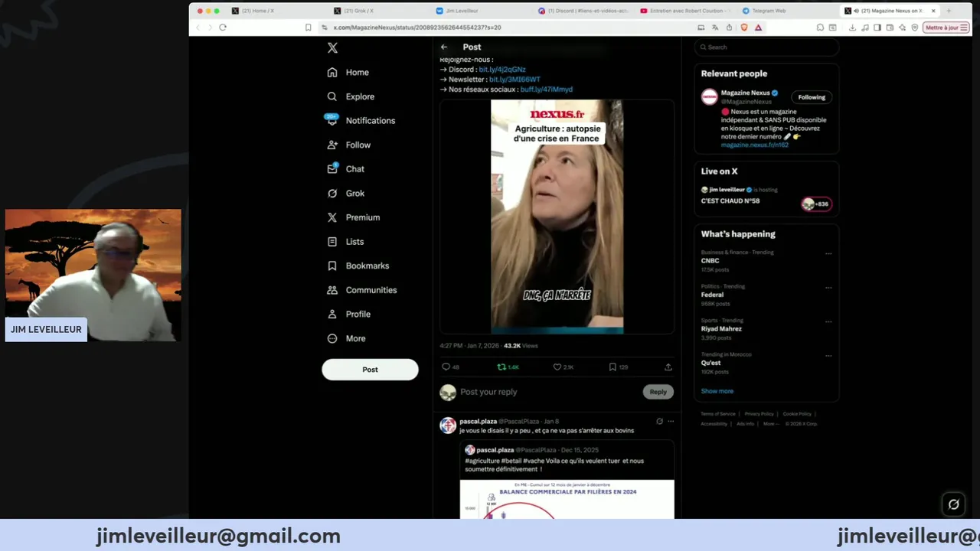Open the Qu'est trending topic
This screenshot has width=980, height=551.
click(710, 363)
